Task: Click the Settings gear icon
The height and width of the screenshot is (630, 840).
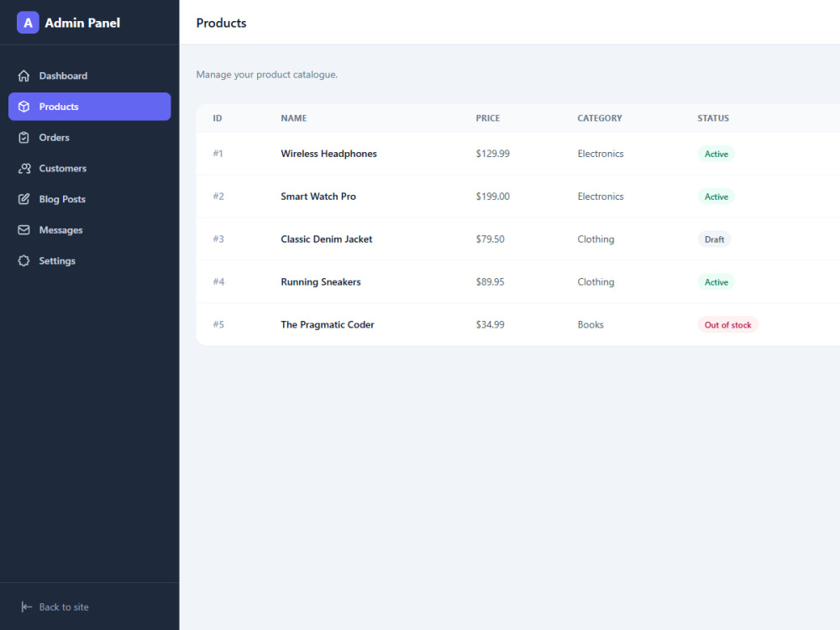Action: point(24,261)
